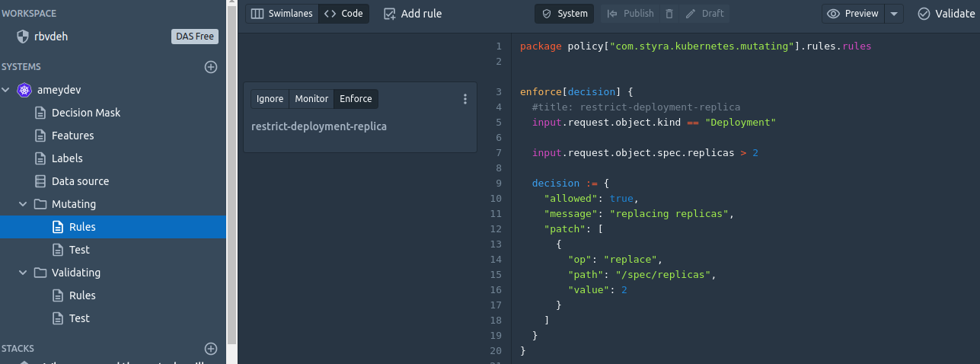Click the add system plus icon

click(x=211, y=67)
